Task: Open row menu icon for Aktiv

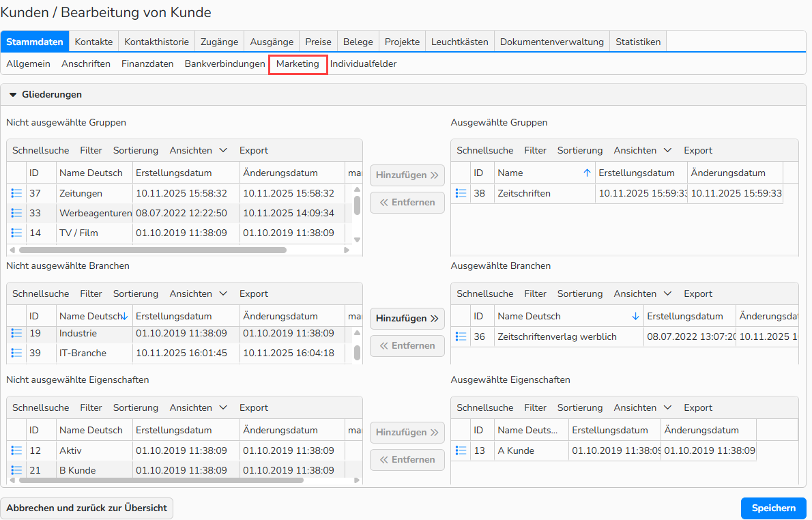Action: tap(16, 450)
